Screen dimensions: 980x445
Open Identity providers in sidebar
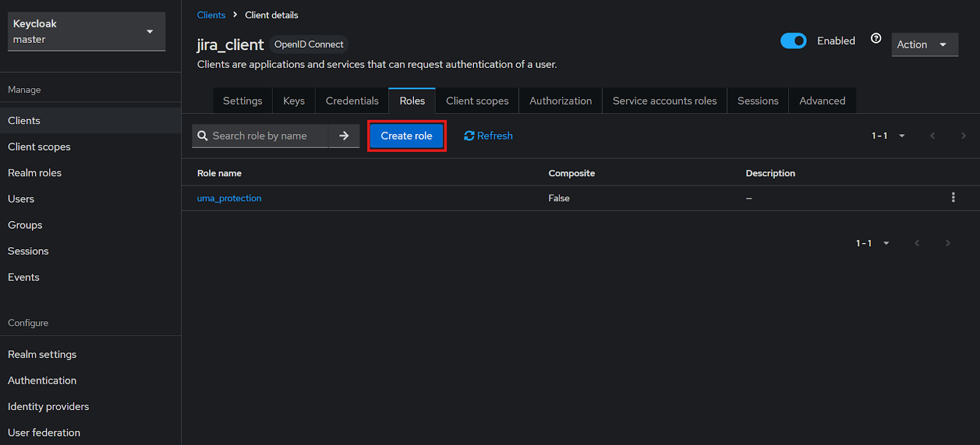click(91, 406)
